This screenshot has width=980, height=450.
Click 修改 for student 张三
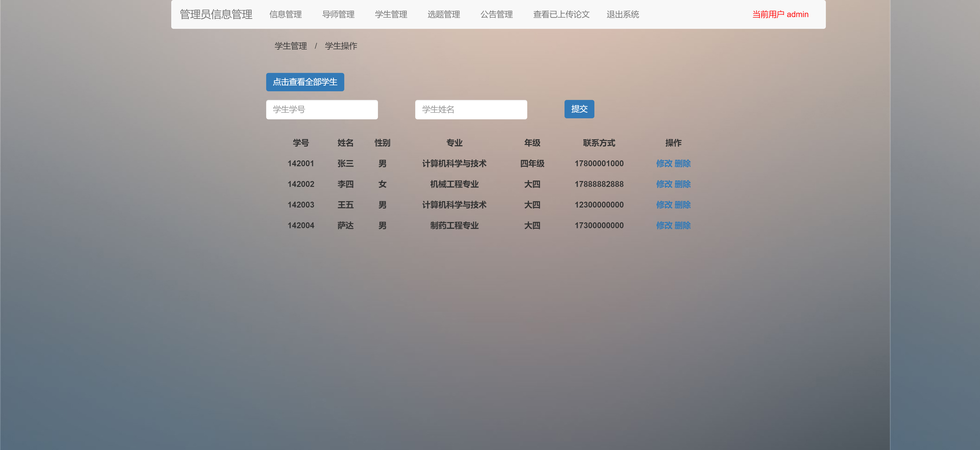pos(664,163)
